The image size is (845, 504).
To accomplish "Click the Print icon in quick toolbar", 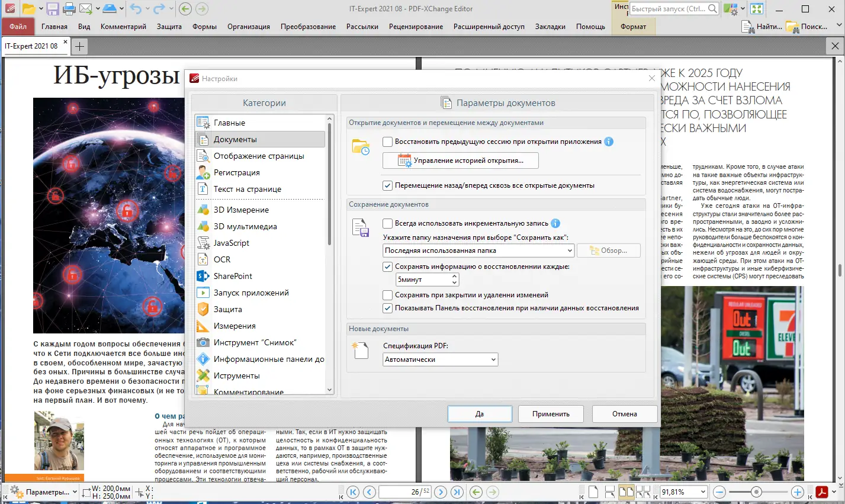I will (69, 9).
